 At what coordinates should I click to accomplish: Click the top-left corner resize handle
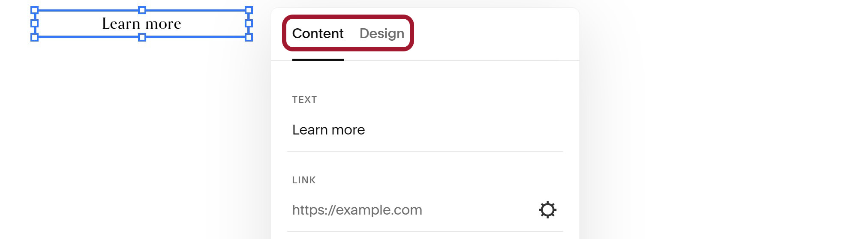click(35, 10)
